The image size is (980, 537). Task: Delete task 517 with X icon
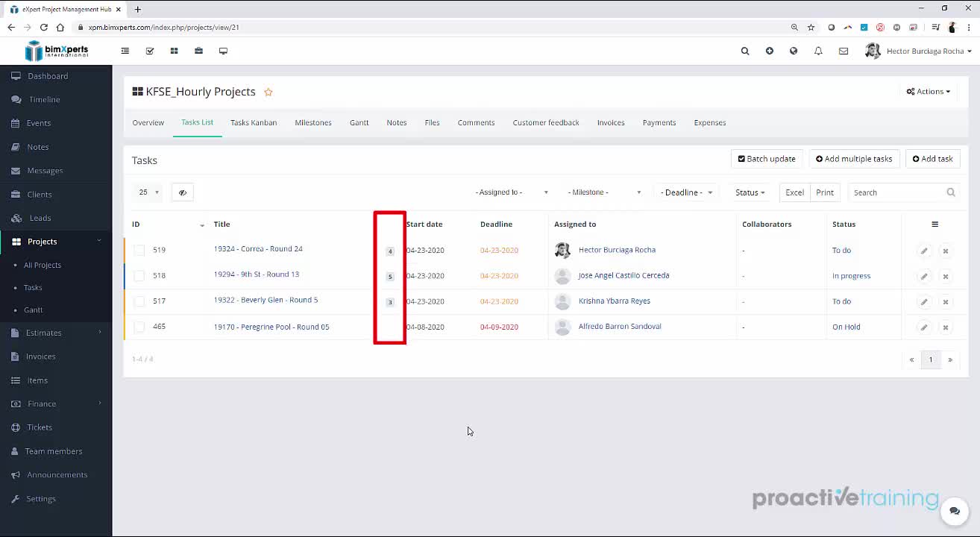tap(945, 301)
